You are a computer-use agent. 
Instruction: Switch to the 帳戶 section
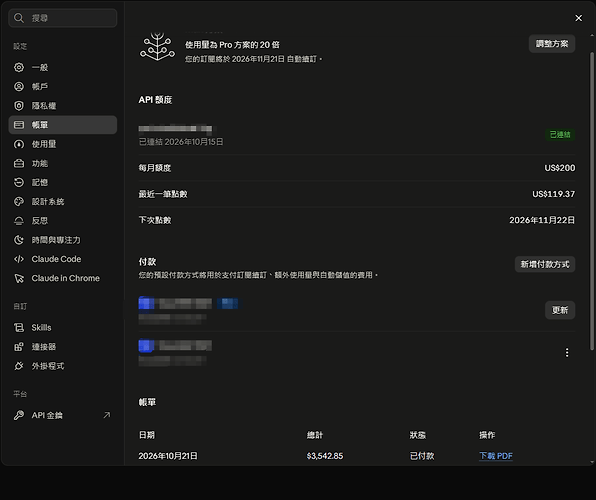point(63,86)
